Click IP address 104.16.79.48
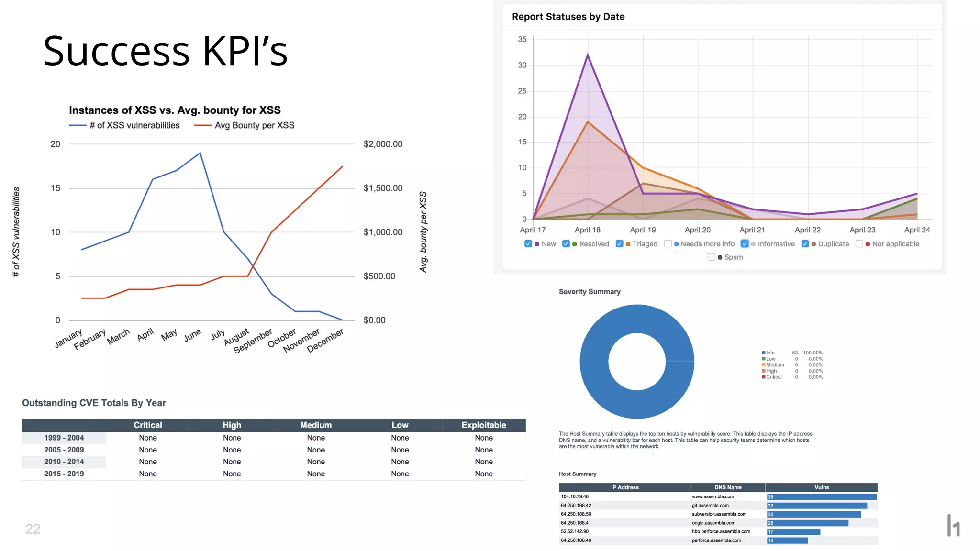 575,497
